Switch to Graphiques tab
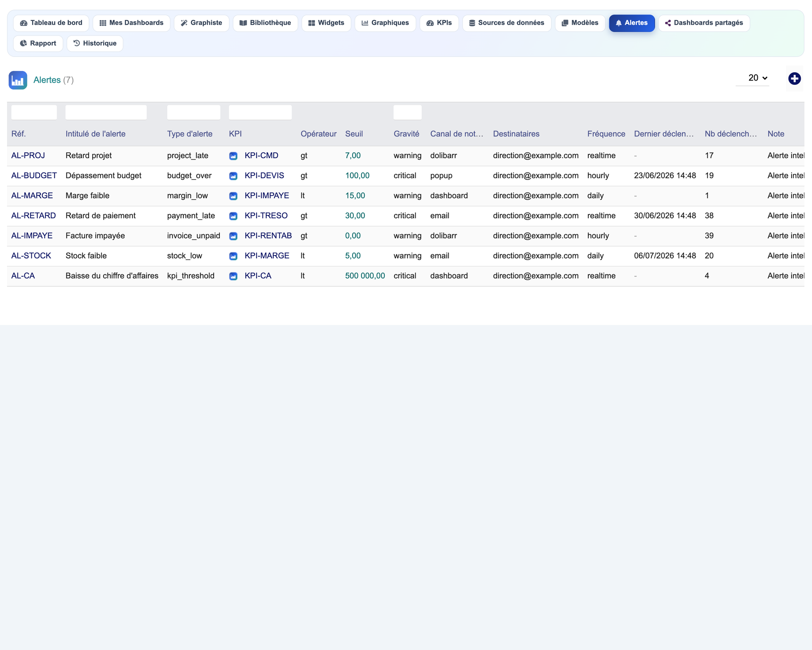The height and width of the screenshot is (650, 812). (x=385, y=23)
